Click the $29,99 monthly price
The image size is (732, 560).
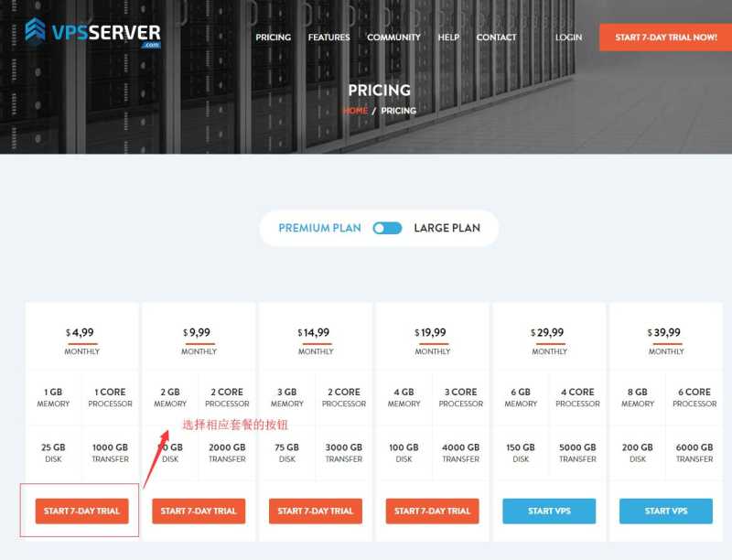click(547, 333)
